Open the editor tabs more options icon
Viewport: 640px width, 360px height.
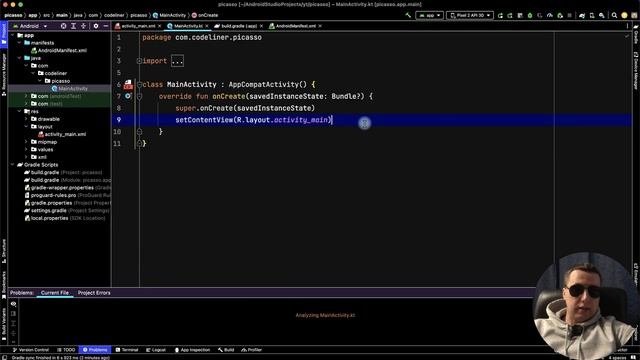627,26
